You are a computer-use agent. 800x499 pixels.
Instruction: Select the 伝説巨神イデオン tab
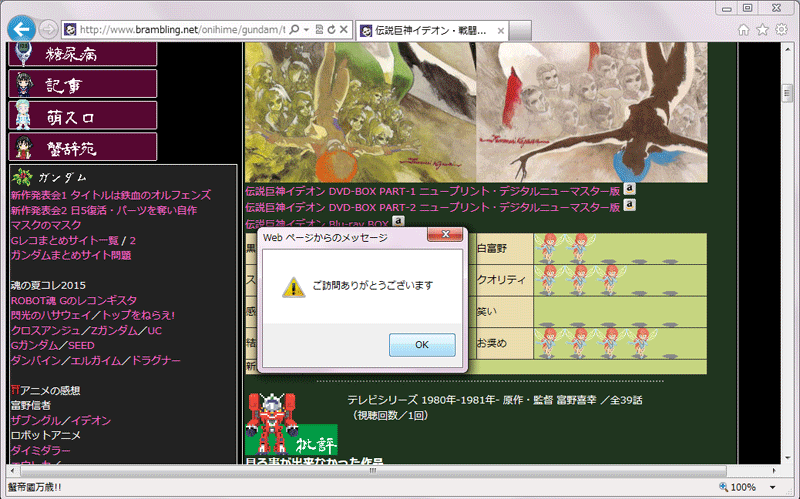tap(431, 31)
